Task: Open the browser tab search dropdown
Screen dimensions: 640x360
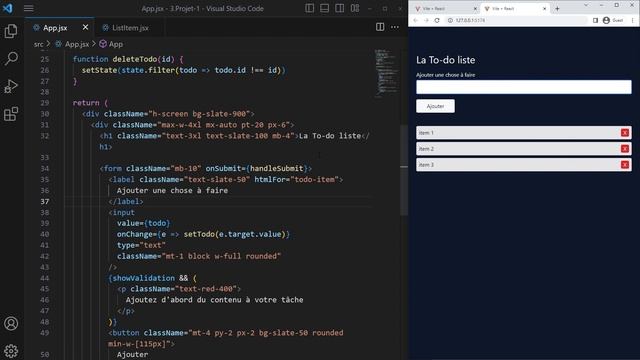Action: [x=586, y=5]
